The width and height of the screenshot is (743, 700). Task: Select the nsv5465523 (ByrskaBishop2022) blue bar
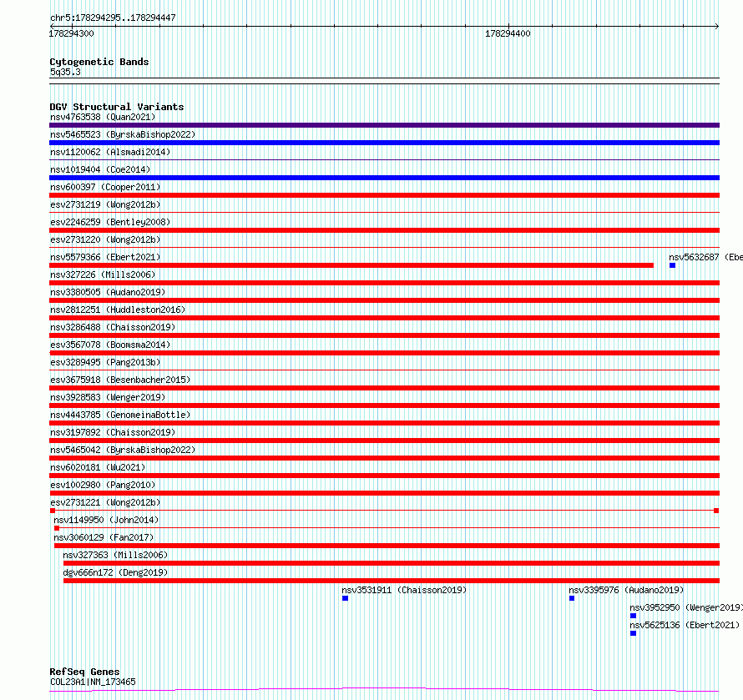point(384,143)
